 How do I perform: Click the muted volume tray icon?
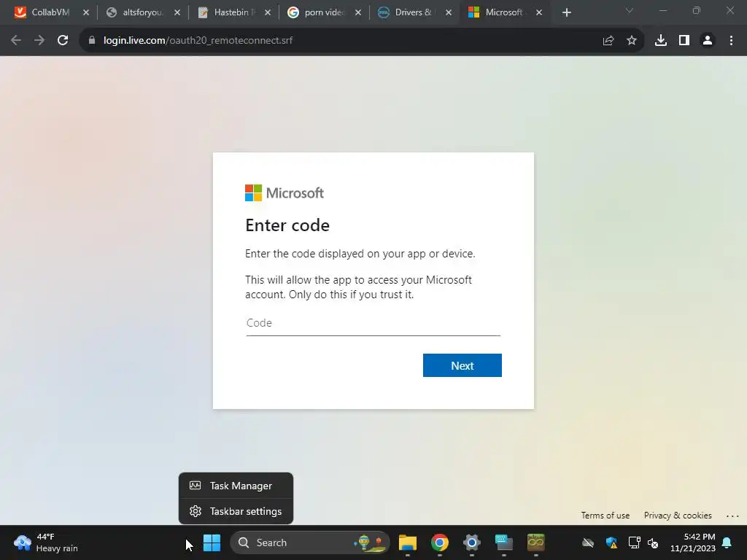[653, 542]
